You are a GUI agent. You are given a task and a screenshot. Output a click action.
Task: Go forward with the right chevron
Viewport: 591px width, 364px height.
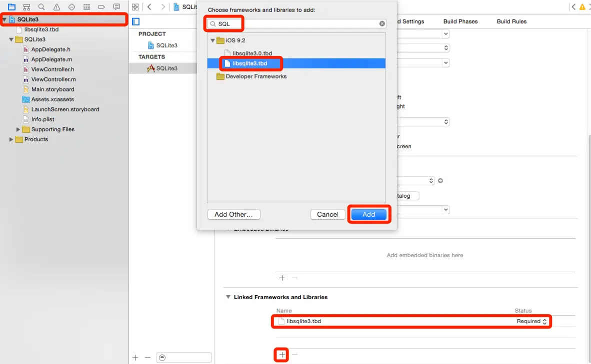[x=163, y=7]
